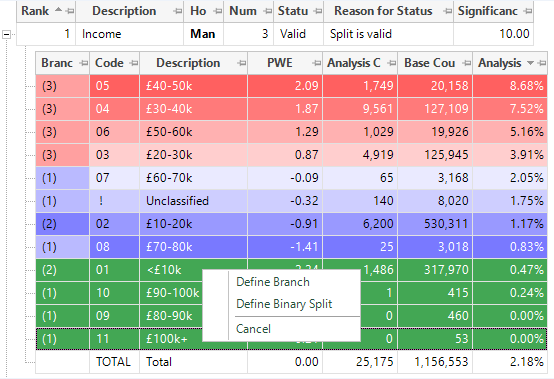The width and height of the screenshot is (554, 379).
Task: Select the TOTAL row code cell
Action: [114, 362]
